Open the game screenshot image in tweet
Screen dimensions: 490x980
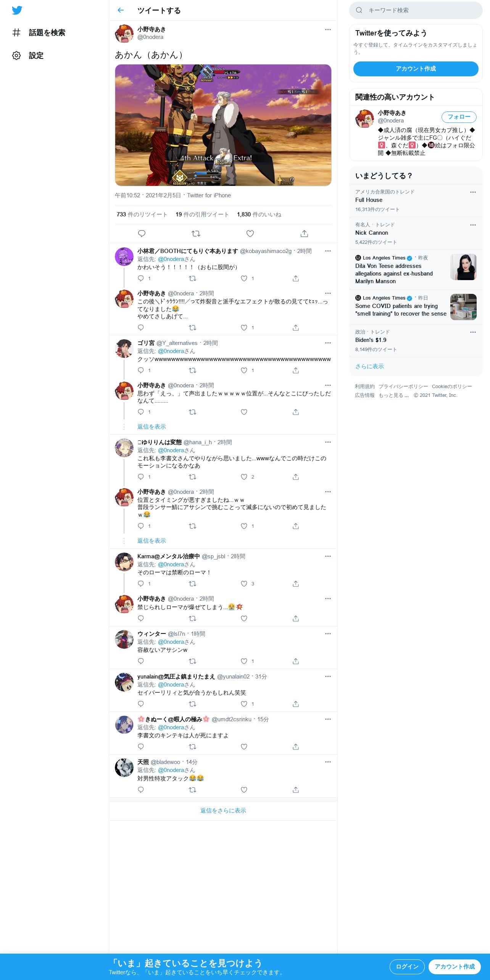[x=223, y=125]
